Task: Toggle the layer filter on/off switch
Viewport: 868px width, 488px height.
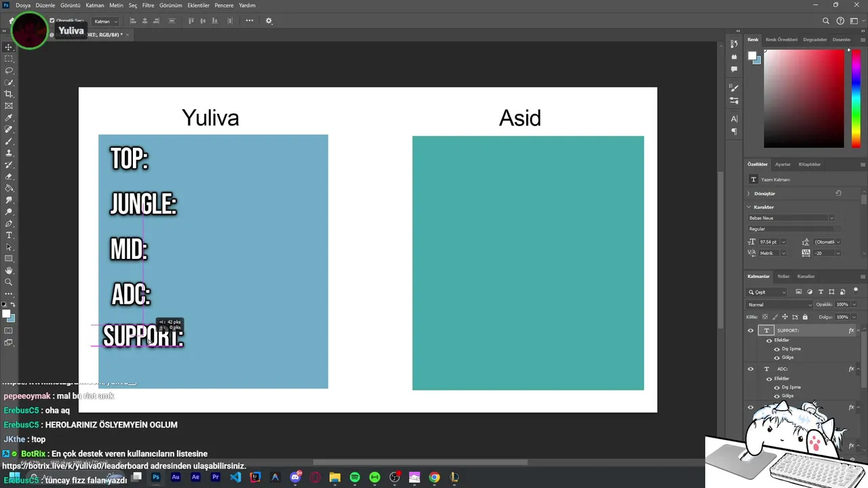Action: click(856, 291)
